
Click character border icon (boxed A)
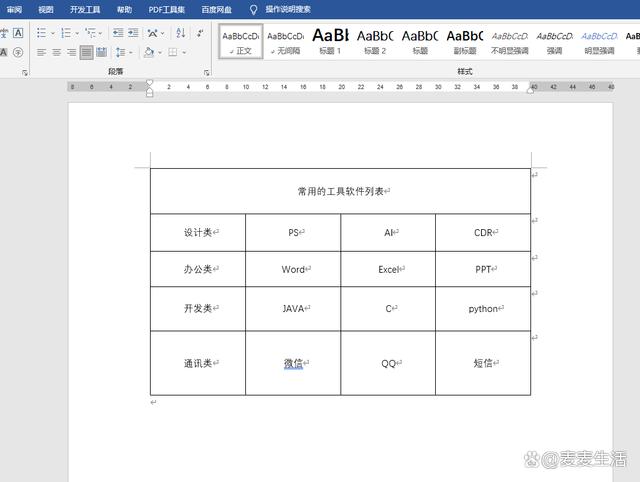[x=18, y=33]
